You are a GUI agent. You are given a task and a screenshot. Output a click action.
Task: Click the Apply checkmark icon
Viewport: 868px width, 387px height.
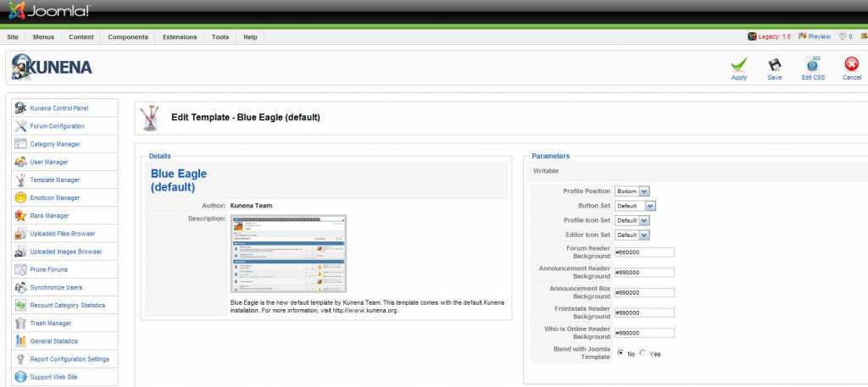coord(738,65)
